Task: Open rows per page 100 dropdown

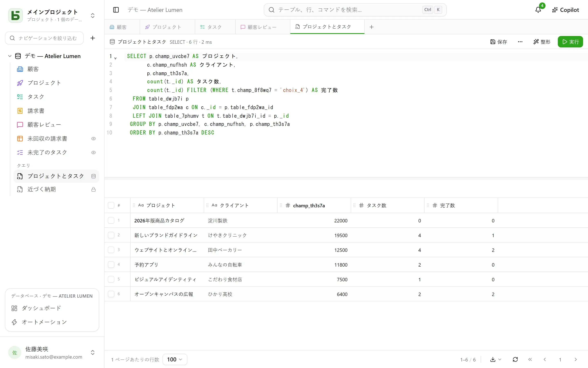Action: click(175, 359)
